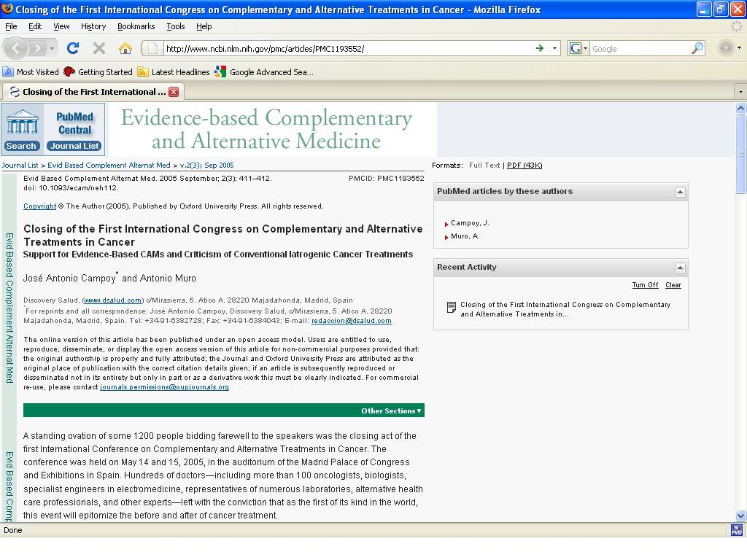The height and width of the screenshot is (560, 747).
Task: Reload the current page
Action: [x=73, y=48]
